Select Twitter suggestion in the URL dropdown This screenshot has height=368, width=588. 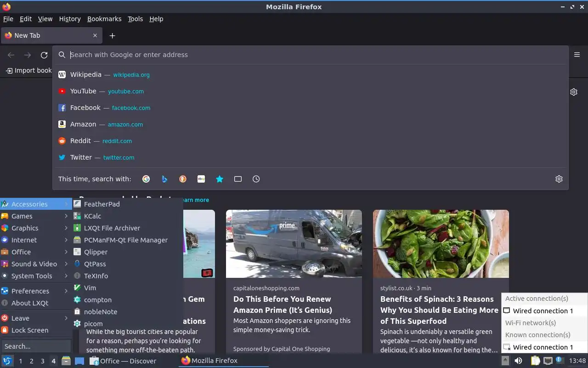(x=310, y=157)
